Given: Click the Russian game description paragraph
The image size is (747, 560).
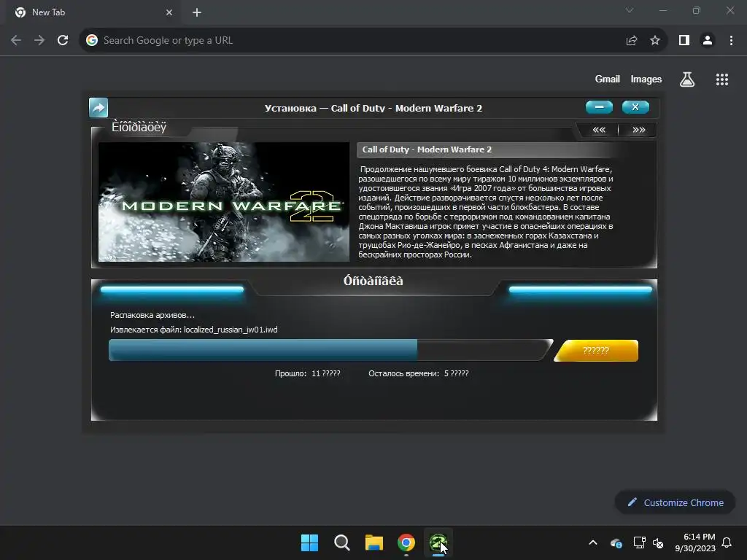Looking at the screenshot, I should (x=486, y=212).
